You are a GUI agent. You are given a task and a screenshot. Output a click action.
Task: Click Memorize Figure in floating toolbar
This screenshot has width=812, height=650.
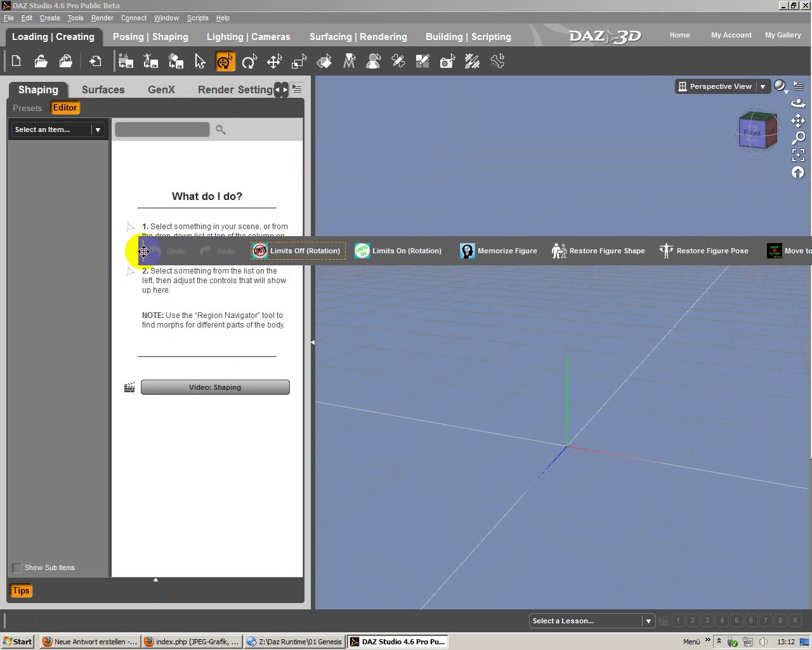click(x=499, y=251)
